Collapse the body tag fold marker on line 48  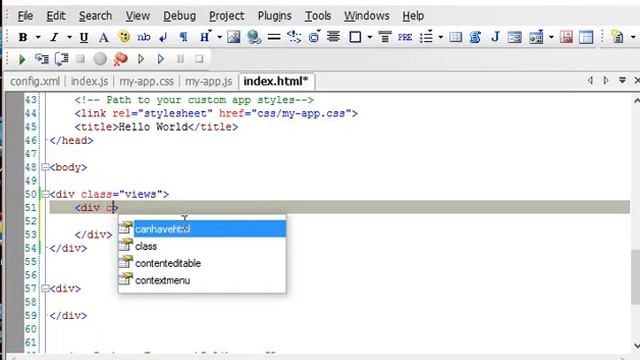click(x=45, y=167)
